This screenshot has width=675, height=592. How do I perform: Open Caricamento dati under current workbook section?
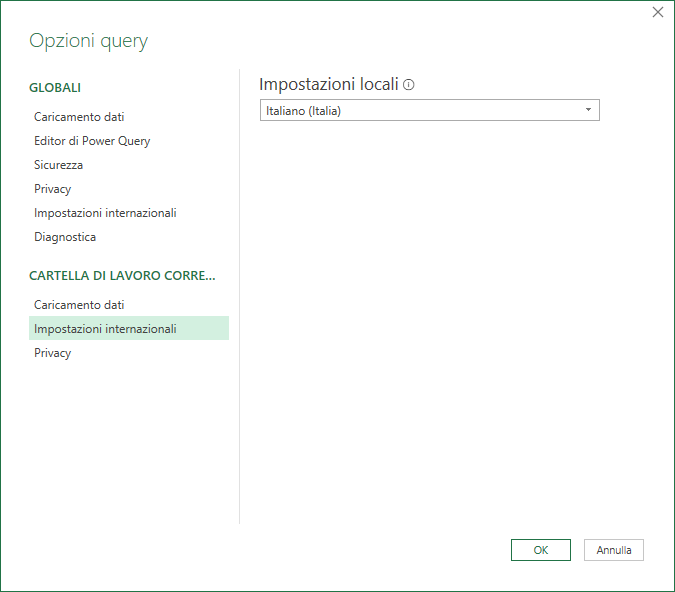click(x=79, y=305)
